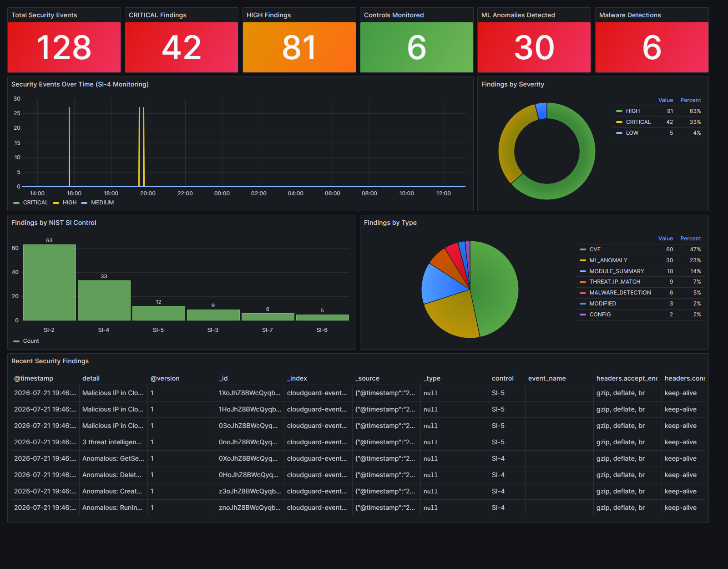The width and height of the screenshot is (728, 569).
Task: Toggle THREAT_IP_MATCH in type legend
Action: pos(615,282)
